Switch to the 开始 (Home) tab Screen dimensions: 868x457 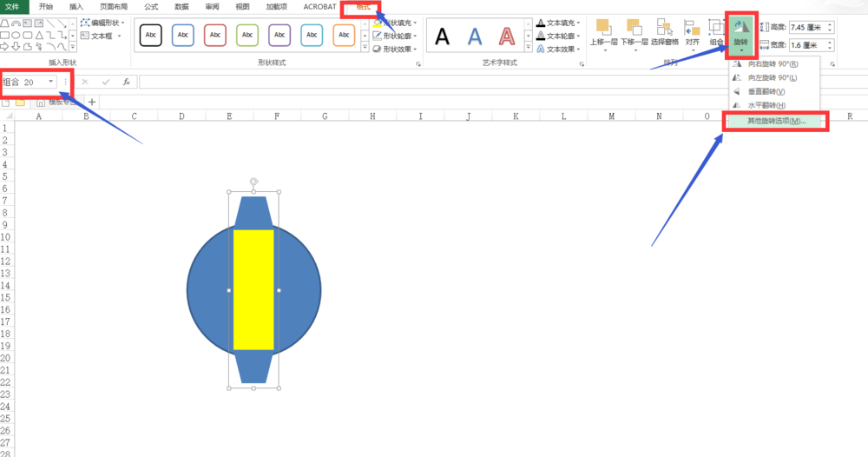point(46,7)
